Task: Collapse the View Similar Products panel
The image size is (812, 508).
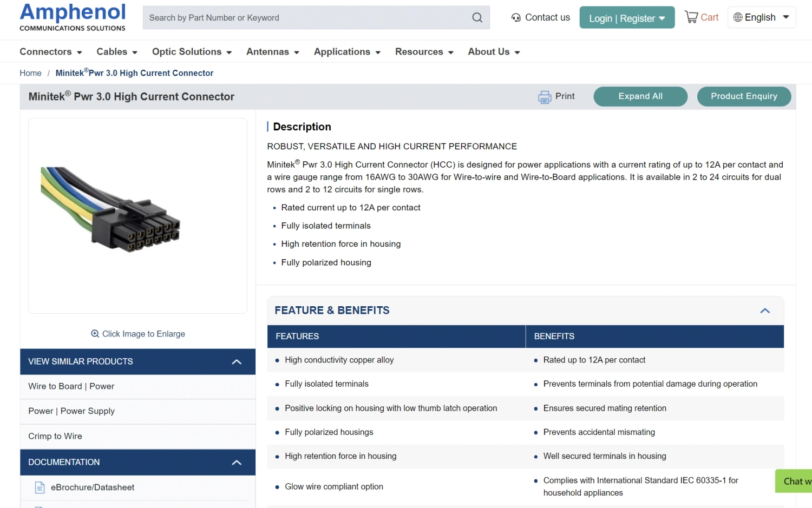Action: click(237, 362)
